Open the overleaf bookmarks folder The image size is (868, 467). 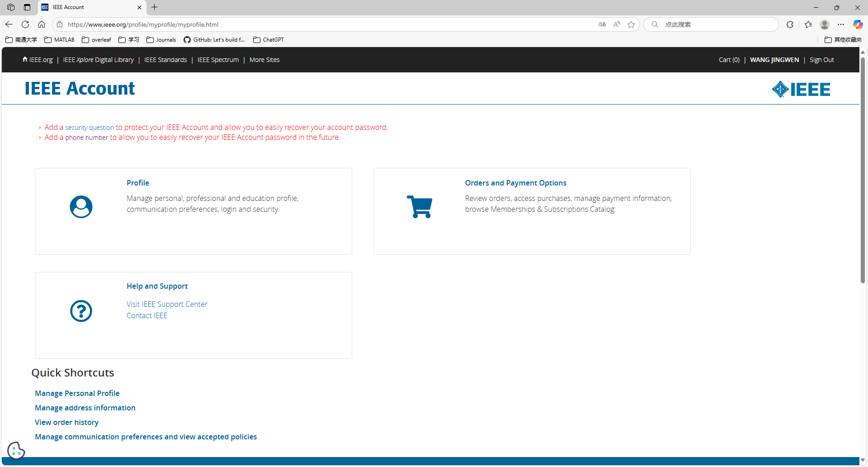(x=97, y=40)
